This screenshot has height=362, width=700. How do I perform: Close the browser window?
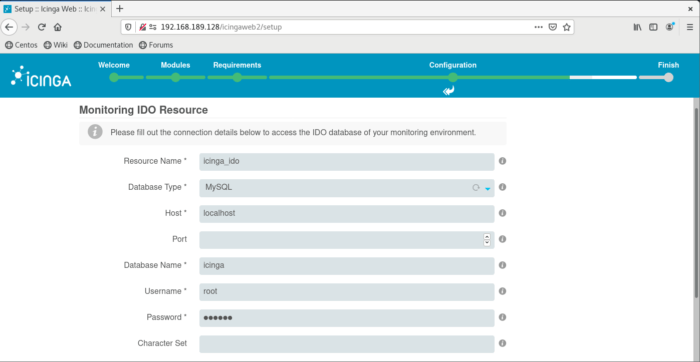(690, 8)
